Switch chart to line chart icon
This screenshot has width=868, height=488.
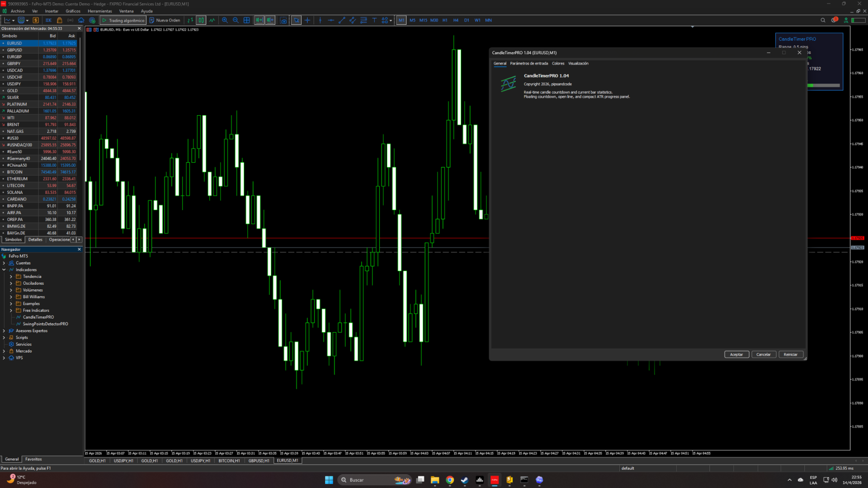[x=212, y=20]
